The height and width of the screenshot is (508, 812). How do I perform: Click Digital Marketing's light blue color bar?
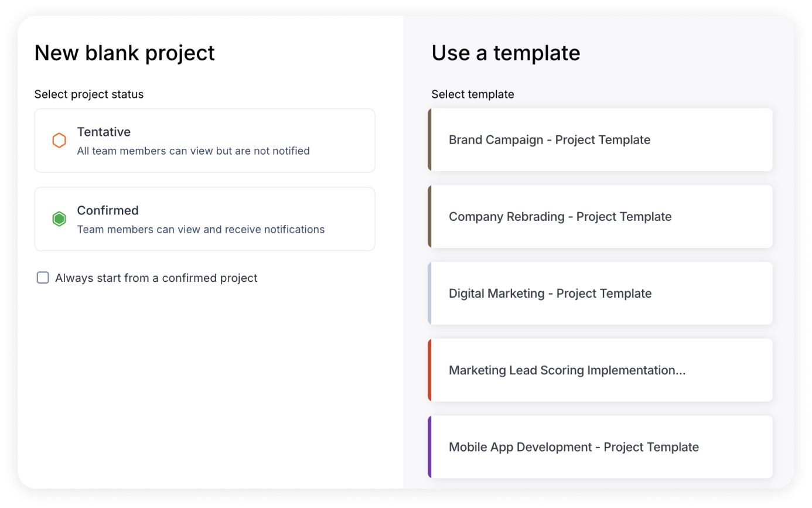pos(429,294)
